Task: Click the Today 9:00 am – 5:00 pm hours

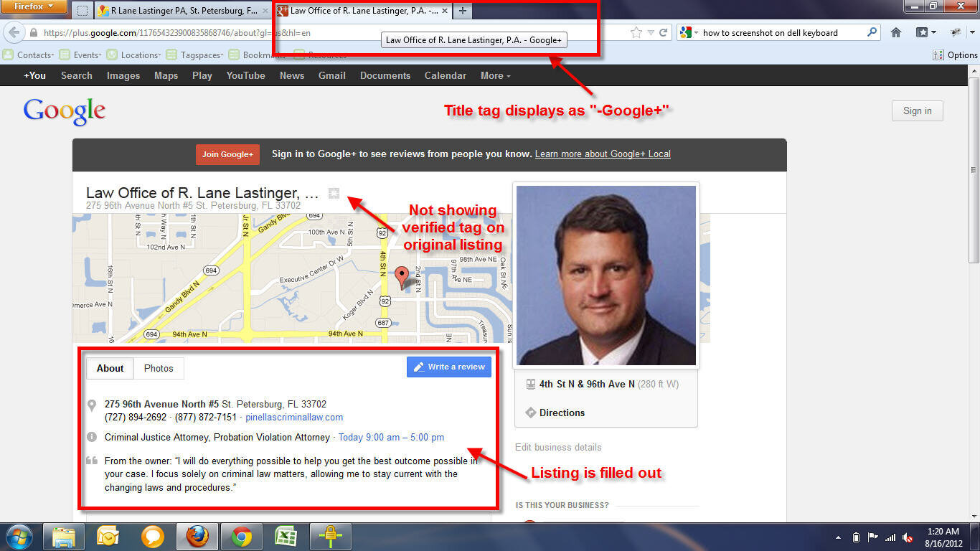Action: point(391,437)
